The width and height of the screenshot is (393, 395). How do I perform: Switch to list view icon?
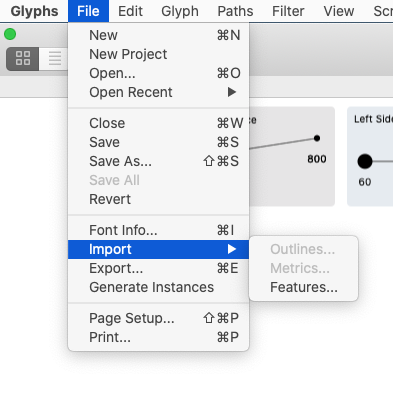pos(54,59)
